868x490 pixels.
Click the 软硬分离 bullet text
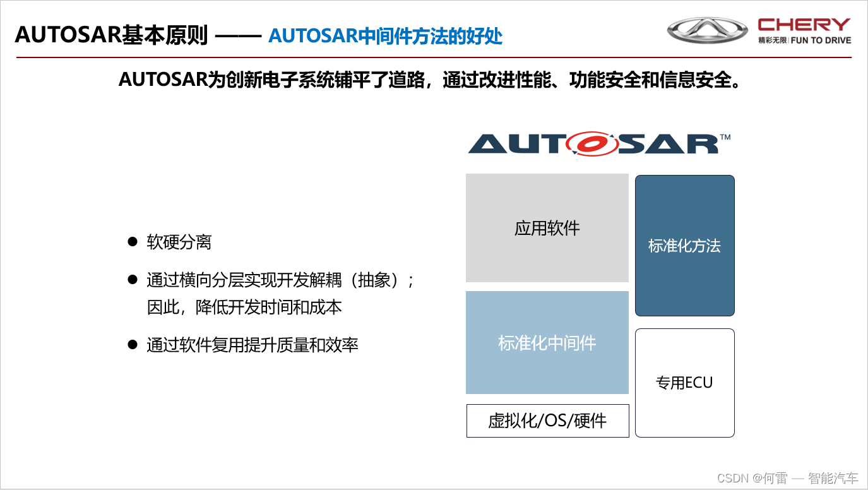tap(179, 242)
